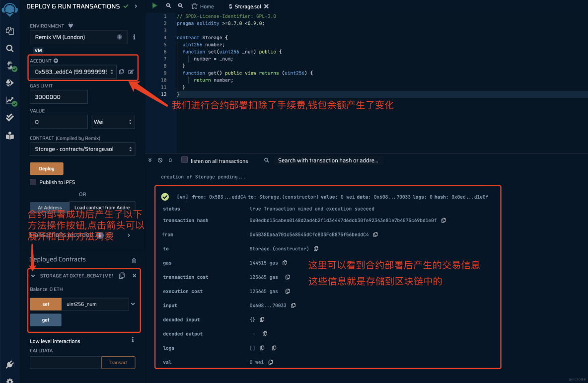The width and height of the screenshot is (588, 383).
Task: Check the Publish to IPFS box
Action: [33, 182]
